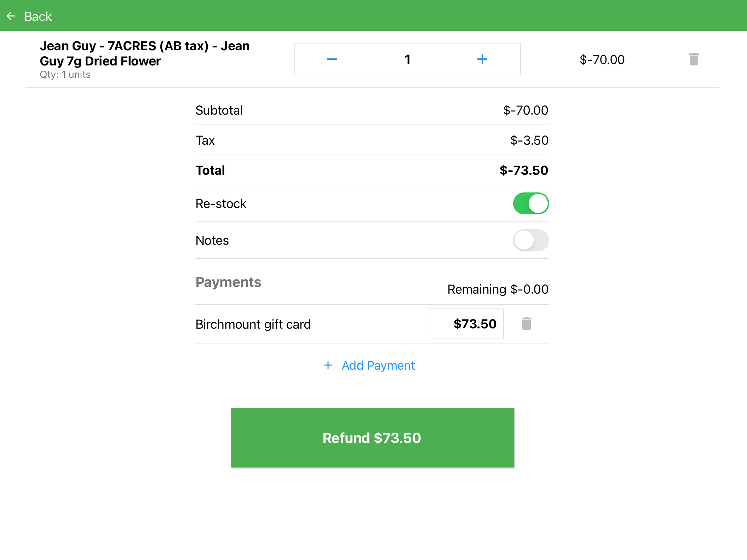Enable the Notes switch
The width and height of the screenshot is (747, 560).
coord(530,240)
